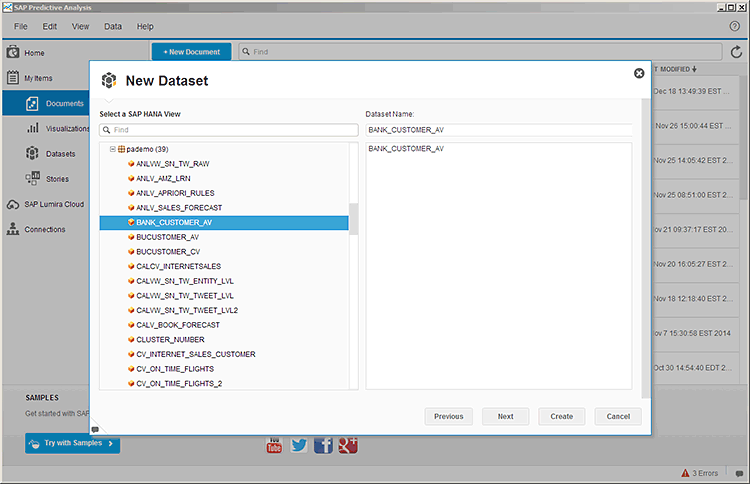Screen dimensions: 750x484
Task: Click the New Document button
Action: 191,52
